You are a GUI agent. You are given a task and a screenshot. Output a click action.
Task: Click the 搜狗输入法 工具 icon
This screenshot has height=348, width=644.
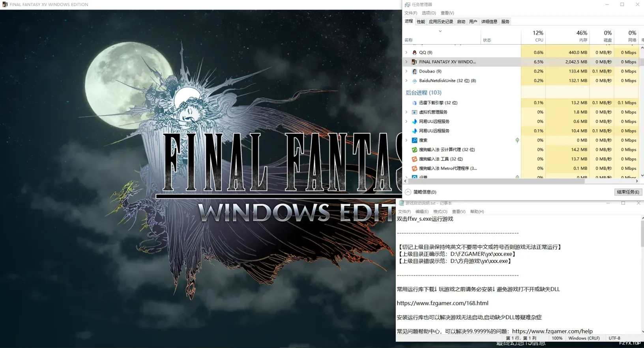pos(414,159)
